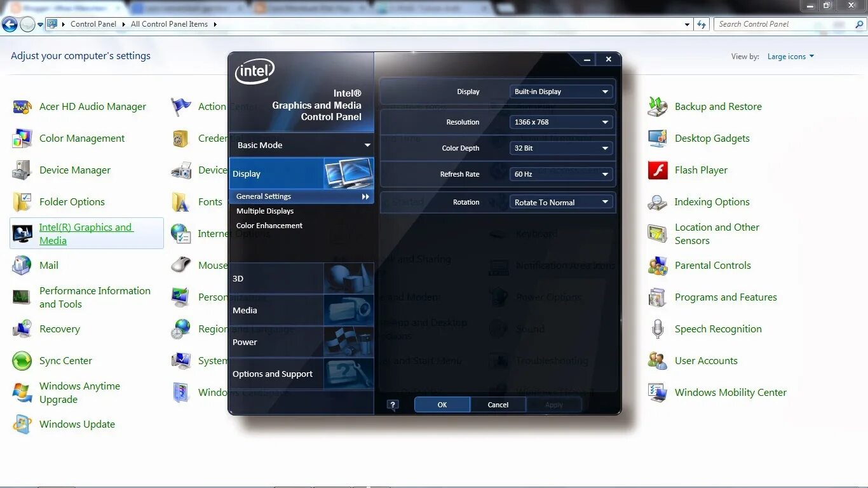Open Recovery icon
868x488 pixels.
tap(22, 329)
